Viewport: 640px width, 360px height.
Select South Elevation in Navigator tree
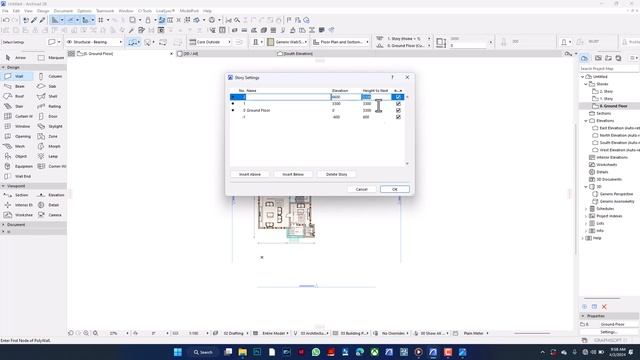[616, 143]
